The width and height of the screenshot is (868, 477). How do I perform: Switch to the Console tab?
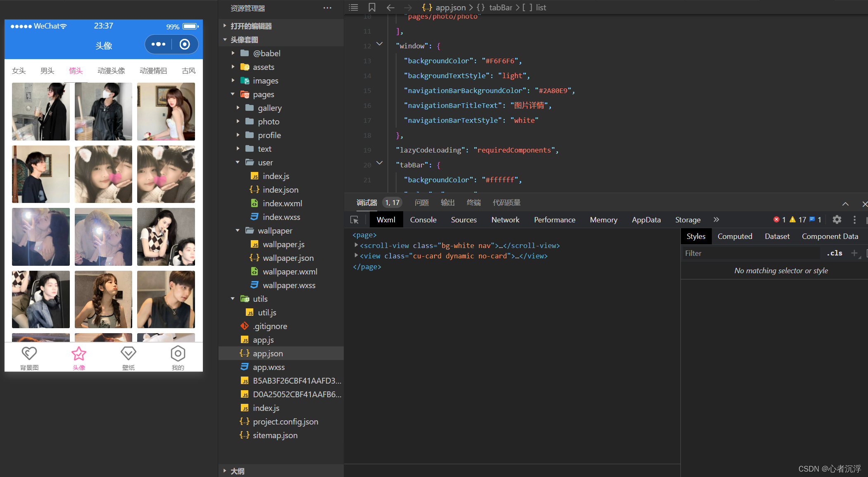click(423, 220)
